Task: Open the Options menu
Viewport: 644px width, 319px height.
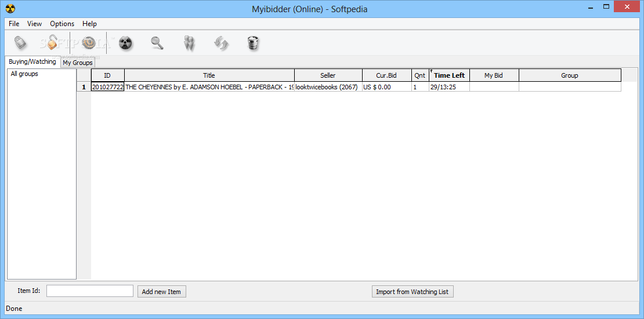Action: (62, 24)
